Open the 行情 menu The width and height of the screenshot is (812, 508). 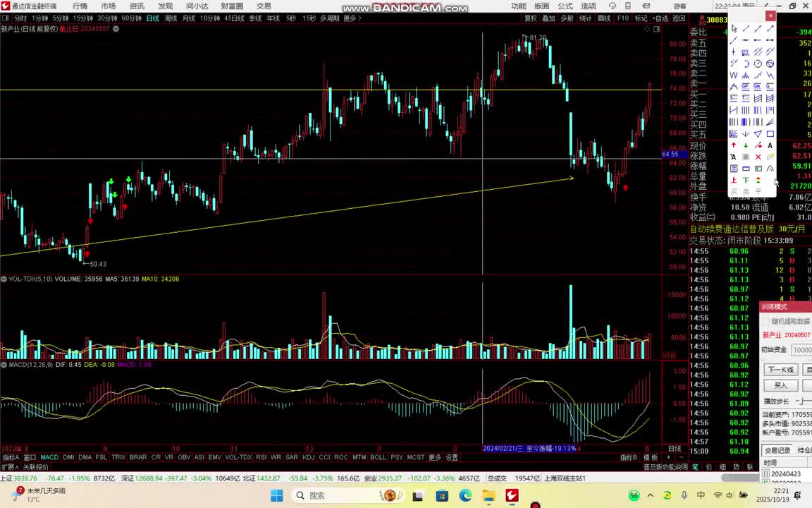pos(80,6)
